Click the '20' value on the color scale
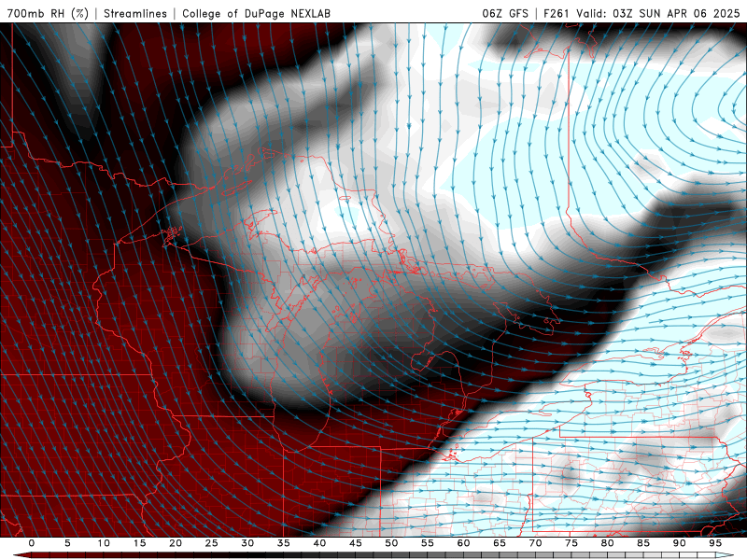747x560 pixels. (176, 543)
